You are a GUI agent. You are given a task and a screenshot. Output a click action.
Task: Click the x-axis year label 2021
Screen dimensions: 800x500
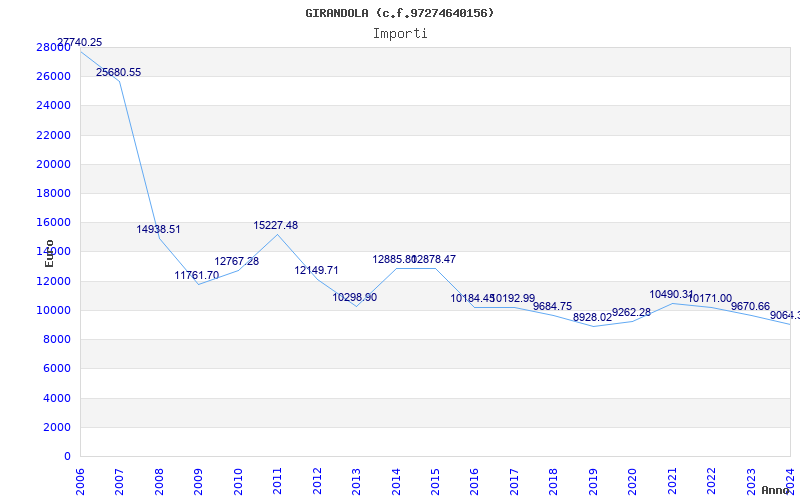tap(672, 482)
